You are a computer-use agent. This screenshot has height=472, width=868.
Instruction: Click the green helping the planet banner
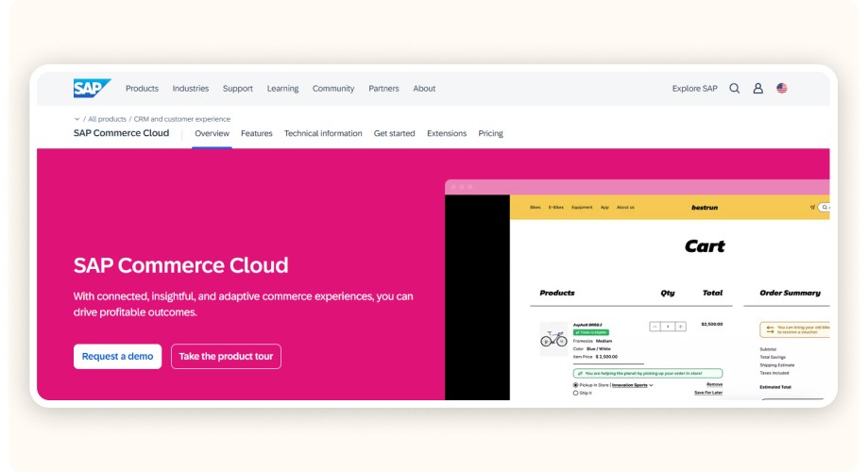coord(648,374)
